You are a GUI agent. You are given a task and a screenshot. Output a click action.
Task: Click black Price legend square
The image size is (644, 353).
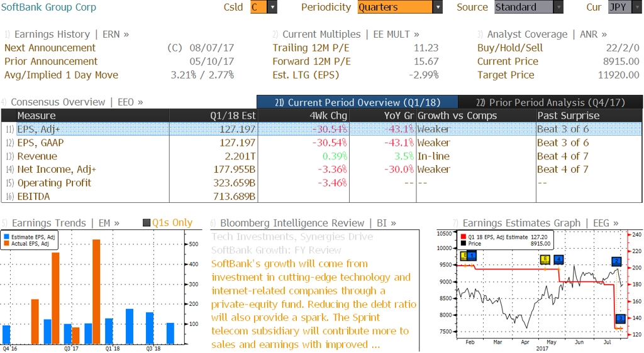point(464,244)
